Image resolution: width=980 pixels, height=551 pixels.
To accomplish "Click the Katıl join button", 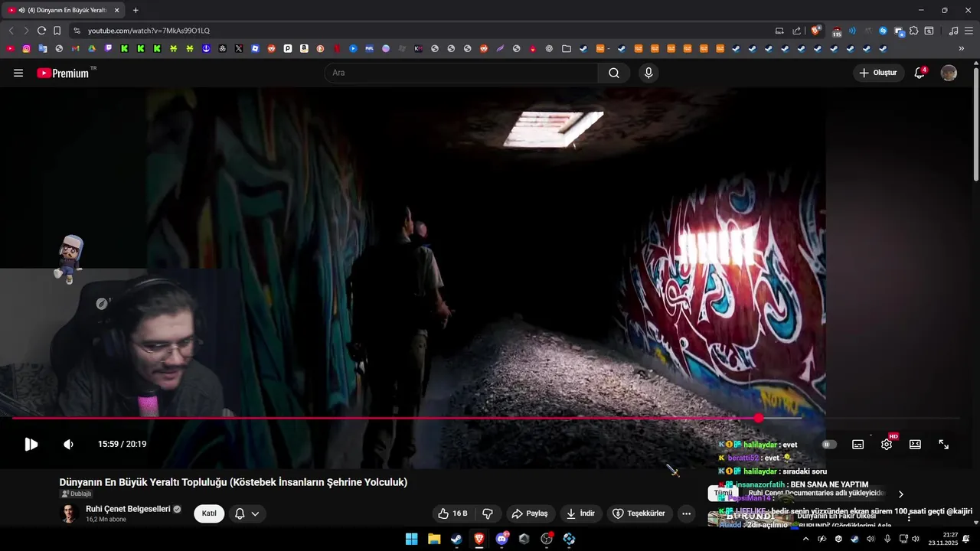I will pos(209,514).
